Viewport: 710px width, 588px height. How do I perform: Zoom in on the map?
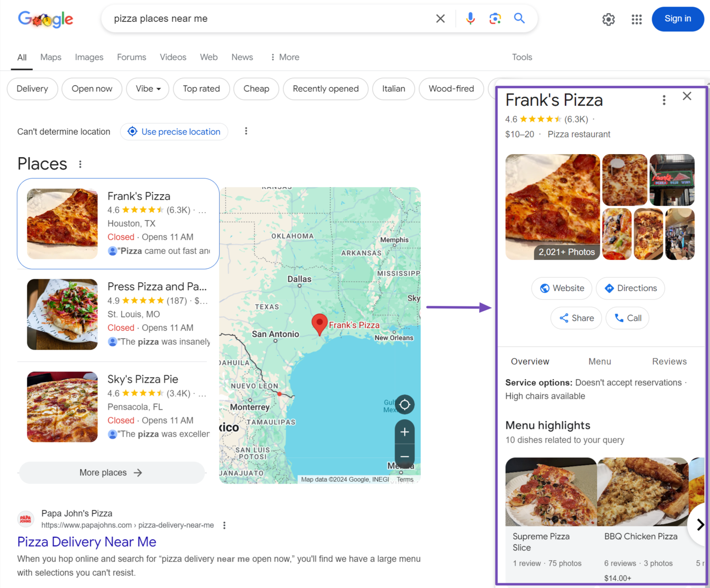(x=405, y=432)
